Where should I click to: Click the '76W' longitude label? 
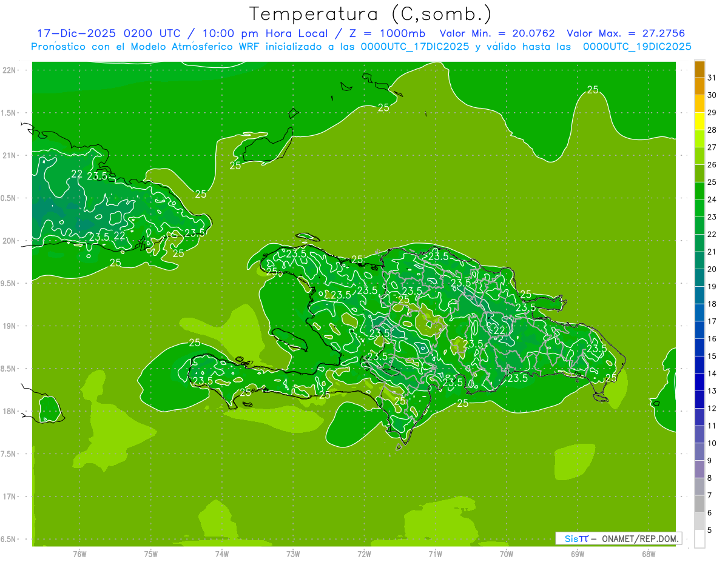[79, 554]
